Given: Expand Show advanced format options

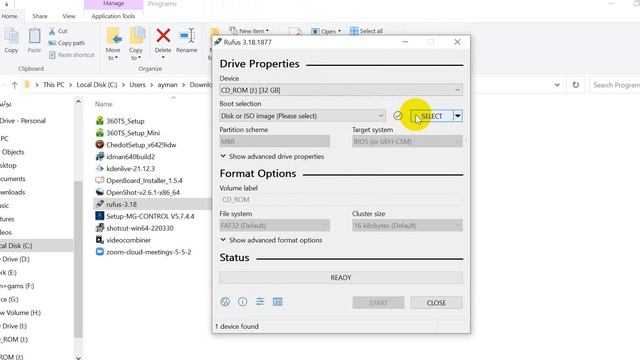Looking at the screenshot, I should pyautogui.click(x=271, y=240).
